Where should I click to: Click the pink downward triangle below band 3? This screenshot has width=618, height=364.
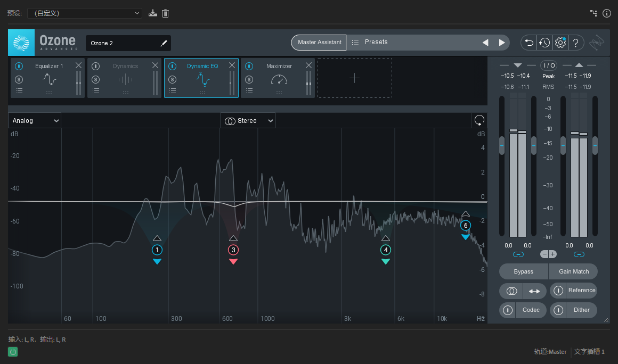point(233,261)
